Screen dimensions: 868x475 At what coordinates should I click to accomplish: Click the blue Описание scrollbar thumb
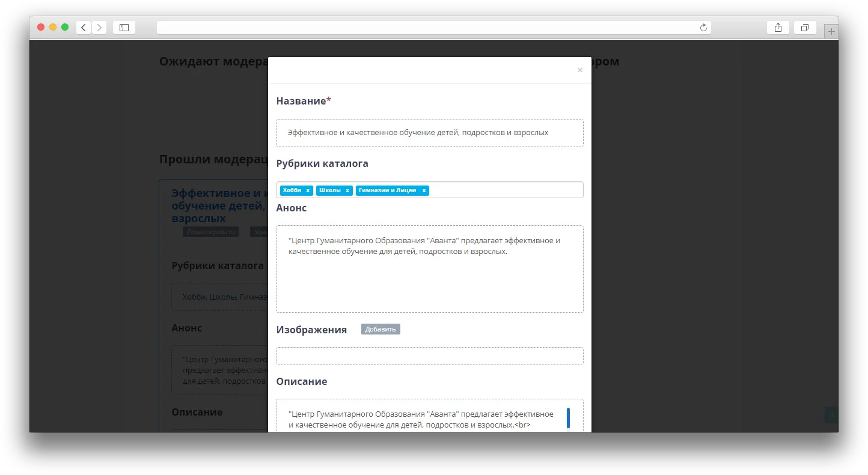pyautogui.click(x=568, y=419)
